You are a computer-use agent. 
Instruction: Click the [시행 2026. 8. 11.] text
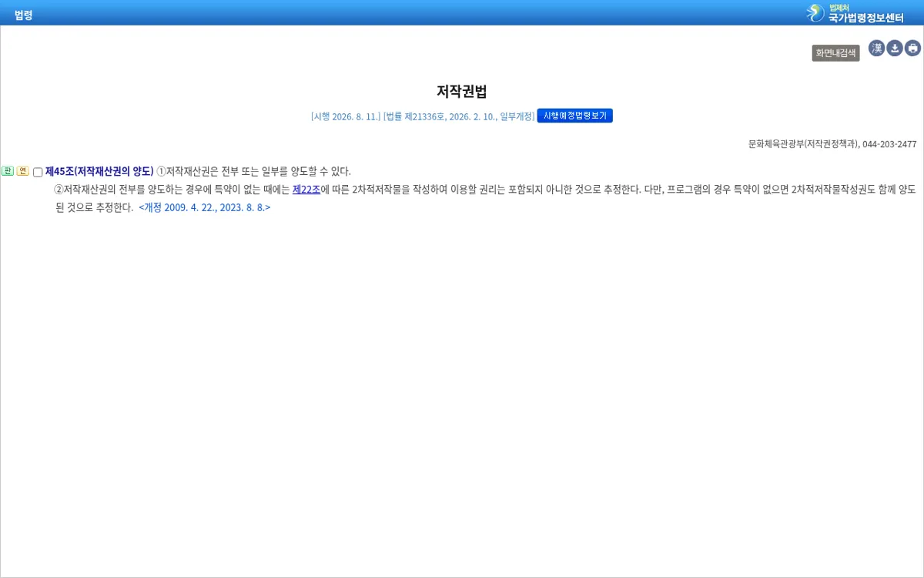(346, 116)
